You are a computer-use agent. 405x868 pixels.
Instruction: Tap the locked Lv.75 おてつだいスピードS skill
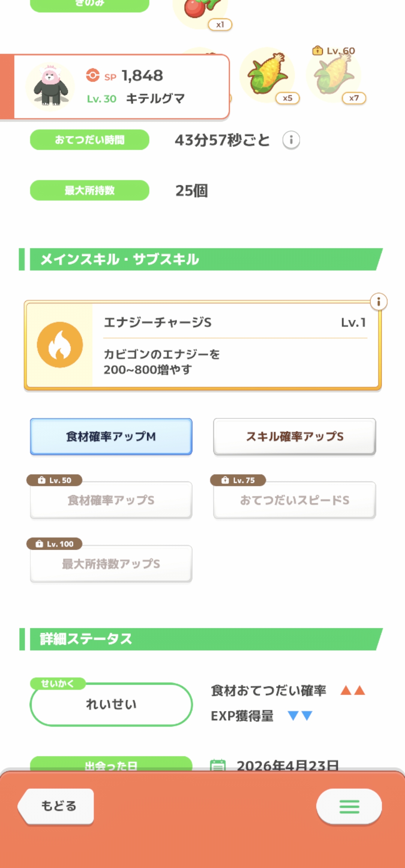pos(294,500)
